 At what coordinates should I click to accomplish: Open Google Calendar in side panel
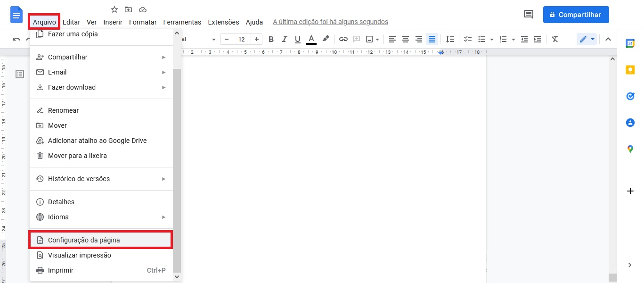(x=630, y=43)
